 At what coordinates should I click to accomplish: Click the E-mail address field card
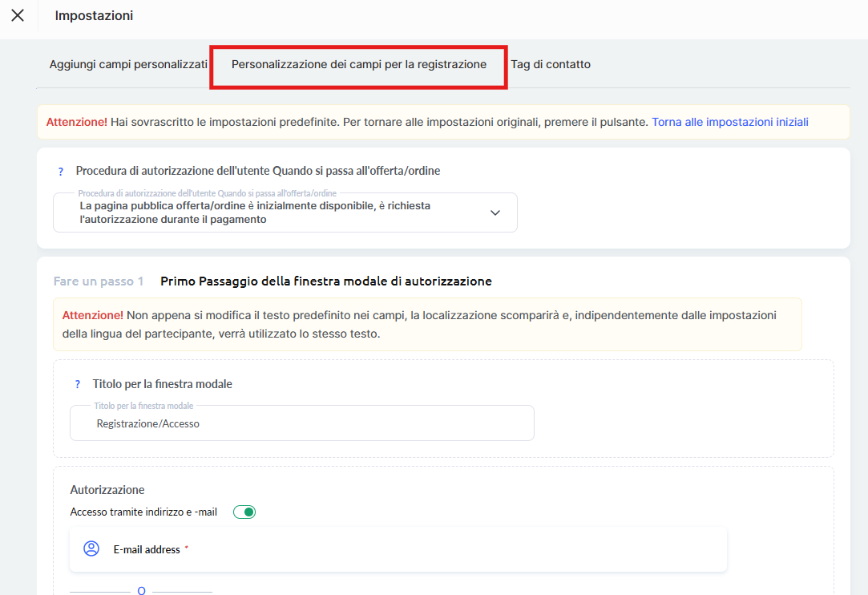398,550
